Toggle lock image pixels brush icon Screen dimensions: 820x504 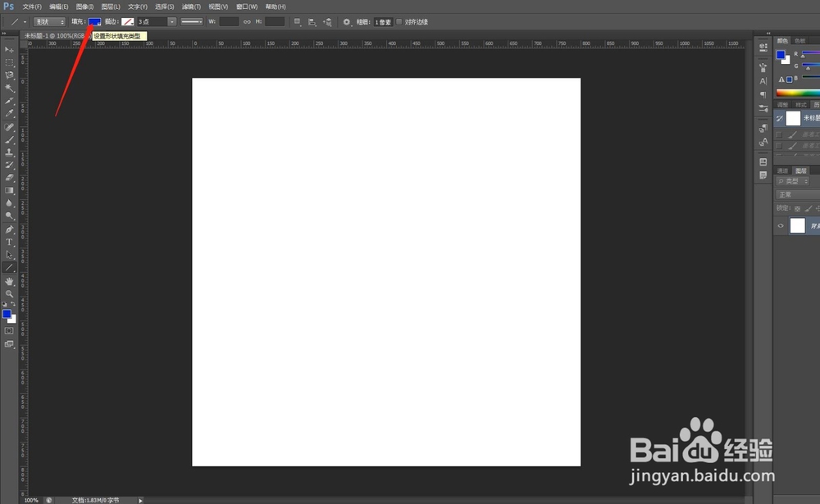click(x=809, y=209)
